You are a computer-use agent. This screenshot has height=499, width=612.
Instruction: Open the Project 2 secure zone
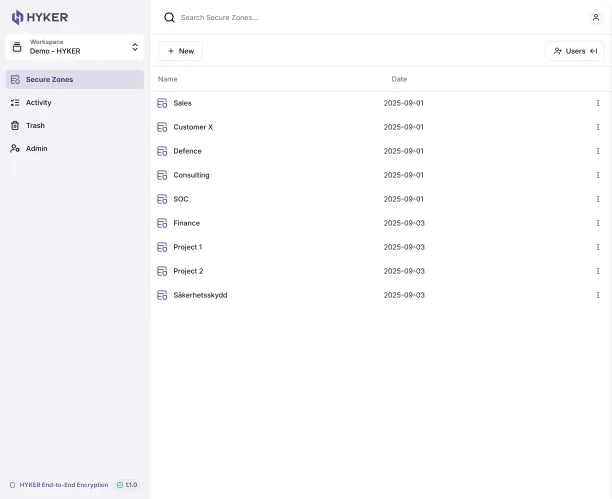[x=188, y=271]
